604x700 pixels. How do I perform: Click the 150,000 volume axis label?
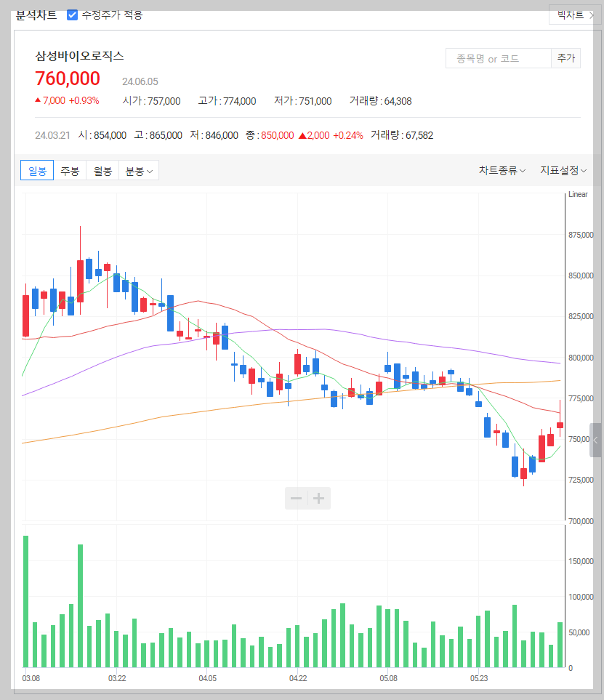(x=581, y=561)
